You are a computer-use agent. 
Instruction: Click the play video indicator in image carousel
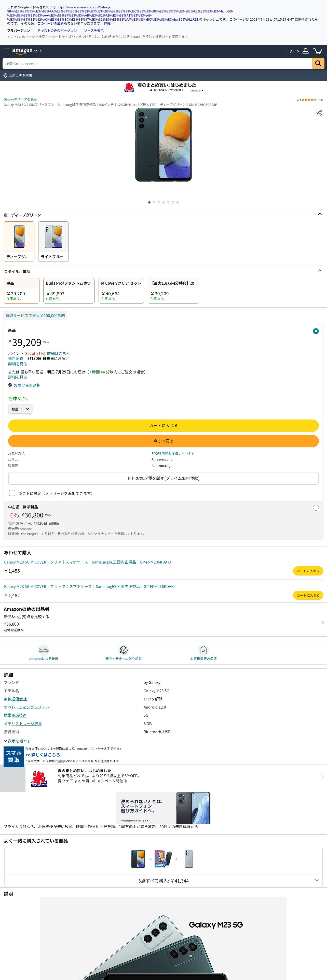(154, 203)
